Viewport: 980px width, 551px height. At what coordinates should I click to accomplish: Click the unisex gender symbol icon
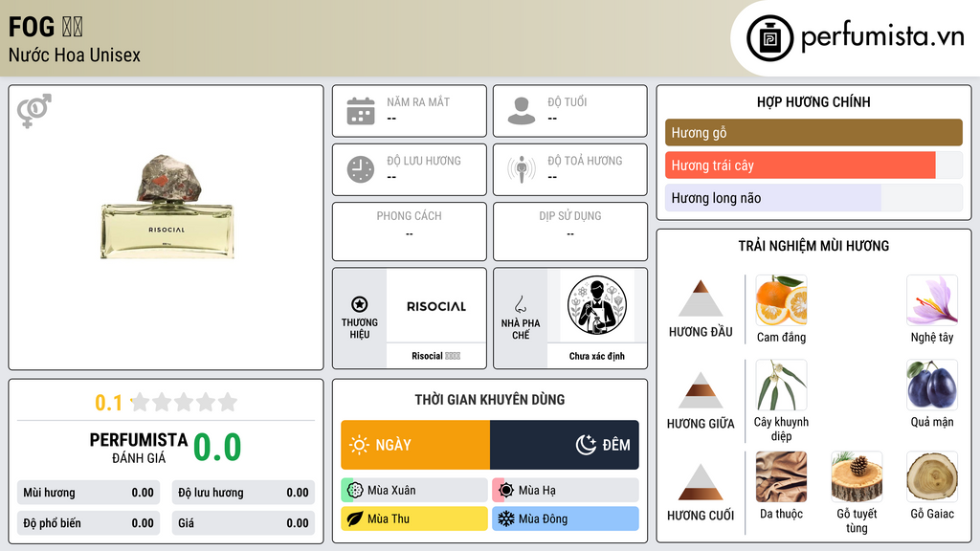tap(34, 111)
